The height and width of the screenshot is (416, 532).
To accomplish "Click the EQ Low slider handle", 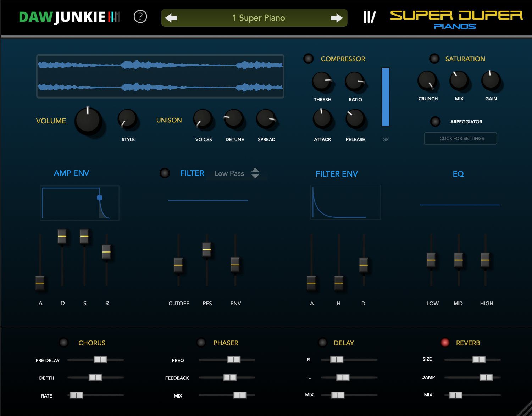I will click(x=431, y=260).
